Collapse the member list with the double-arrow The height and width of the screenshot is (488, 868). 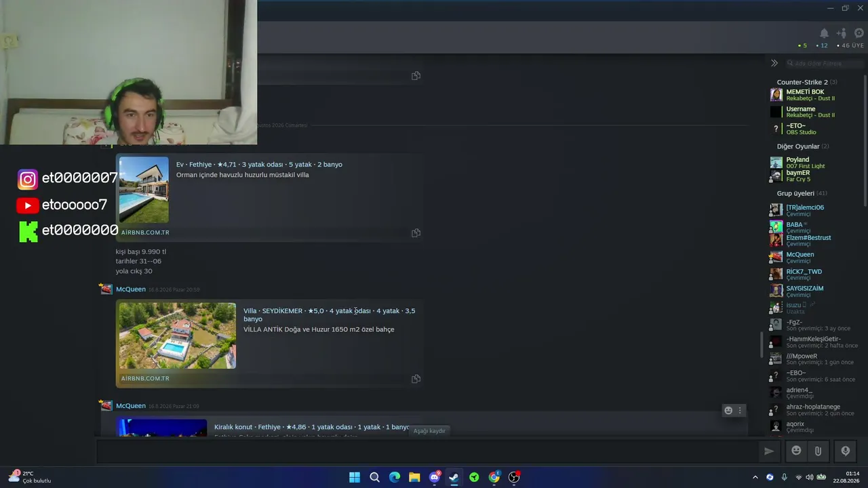click(x=774, y=63)
